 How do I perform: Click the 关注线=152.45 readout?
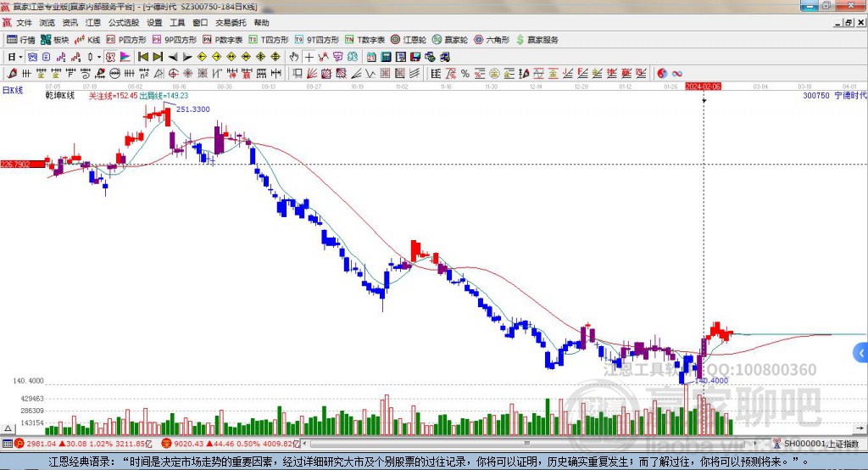[x=114, y=95]
